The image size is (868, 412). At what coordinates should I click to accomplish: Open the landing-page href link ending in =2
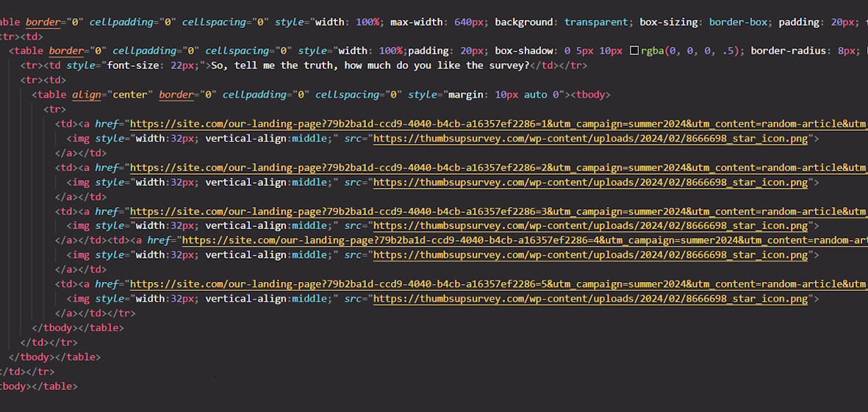(x=499, y=167)
